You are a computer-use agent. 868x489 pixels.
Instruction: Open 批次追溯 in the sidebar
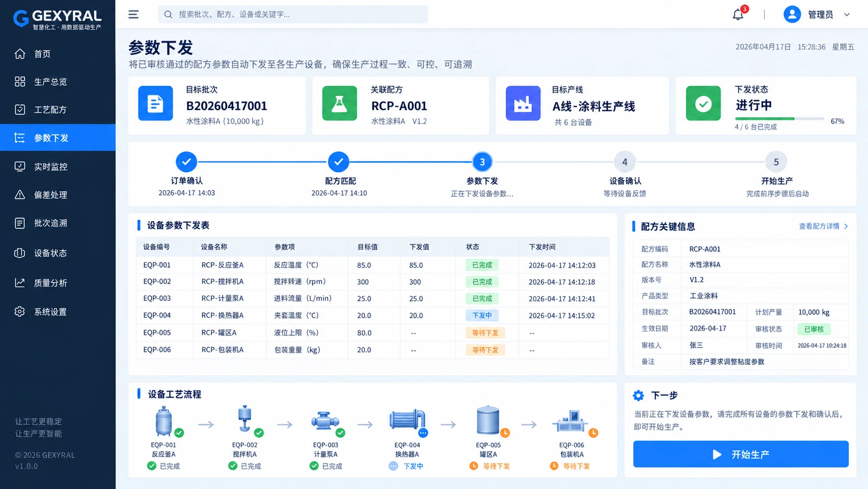[x=58, y=223]
